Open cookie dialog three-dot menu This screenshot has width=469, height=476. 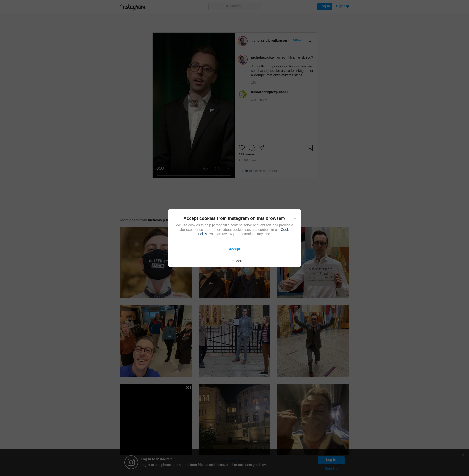point(295,219)
